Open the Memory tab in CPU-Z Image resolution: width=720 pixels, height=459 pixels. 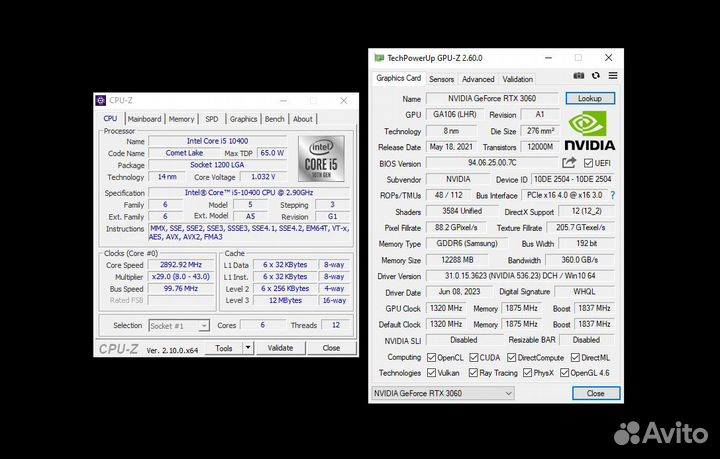tap(181, 119)
